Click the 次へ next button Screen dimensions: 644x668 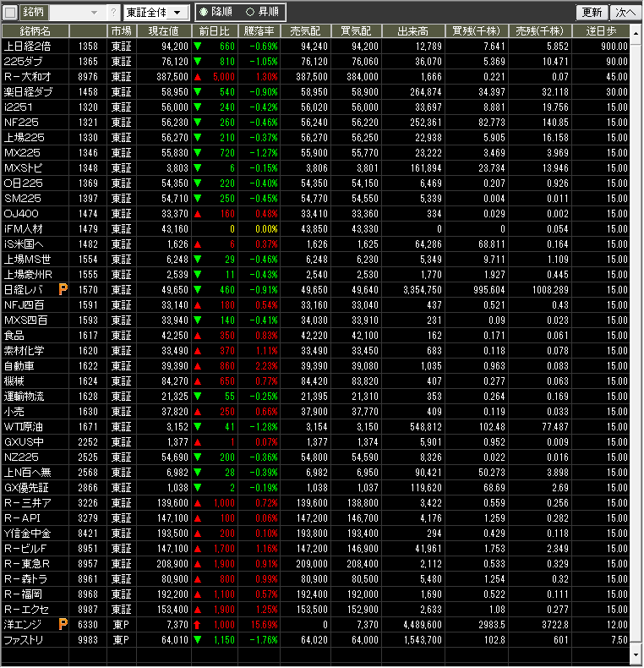point(625,13)
